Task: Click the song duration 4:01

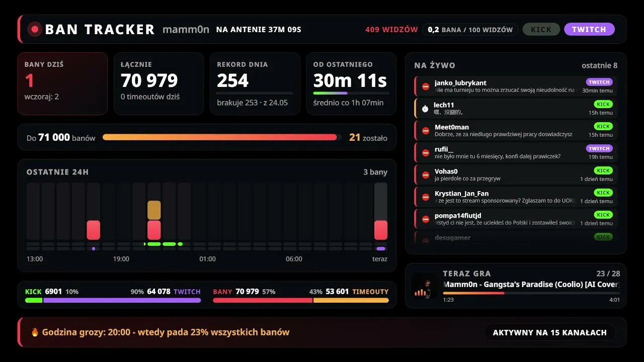Action: pyautogui.click(x=614, y=300)
